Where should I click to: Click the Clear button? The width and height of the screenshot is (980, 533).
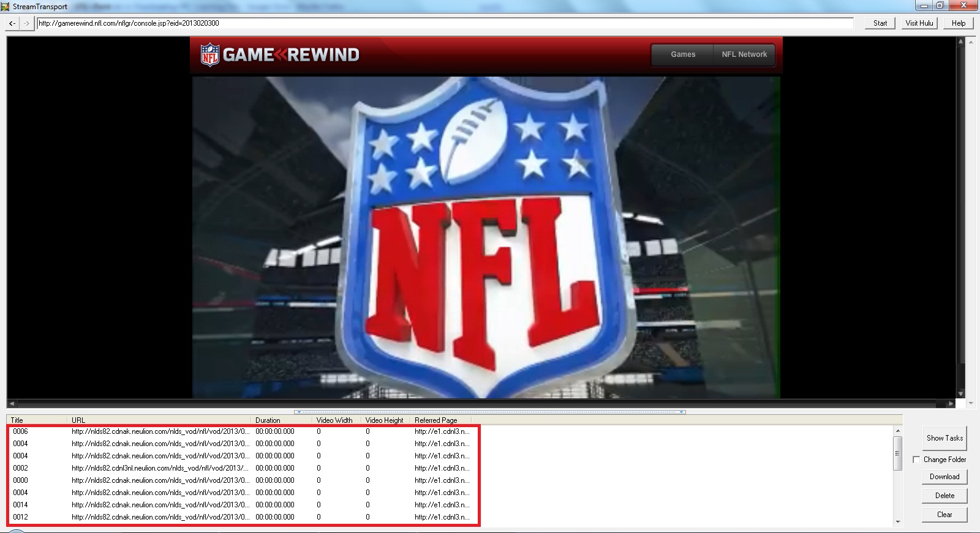pyautogui.click(x=944, y=515)
